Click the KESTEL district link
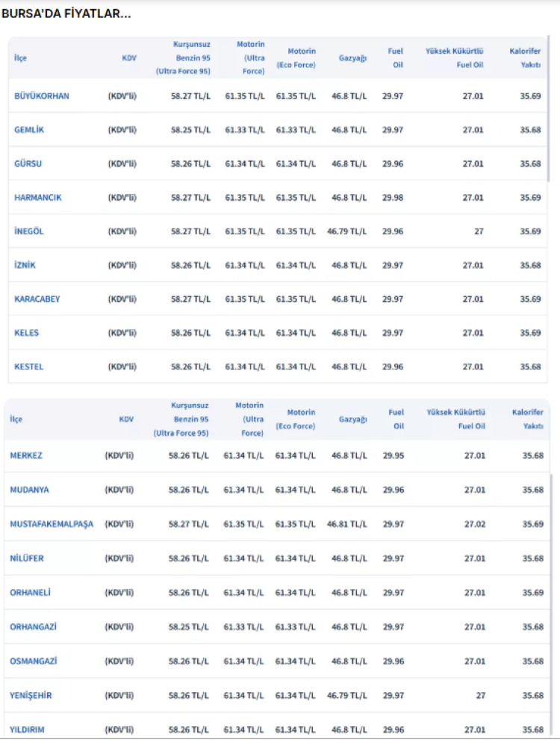The image size is (560, 745). tap(29, 367)
